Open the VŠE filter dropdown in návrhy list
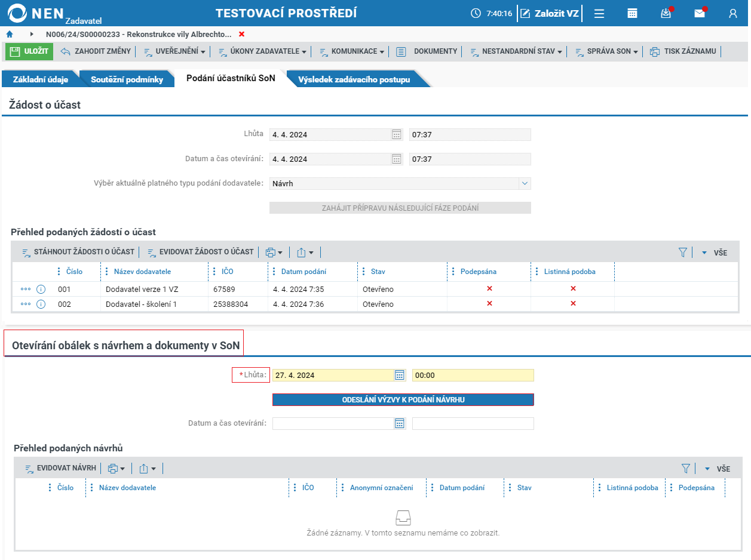 click(716, 469)
